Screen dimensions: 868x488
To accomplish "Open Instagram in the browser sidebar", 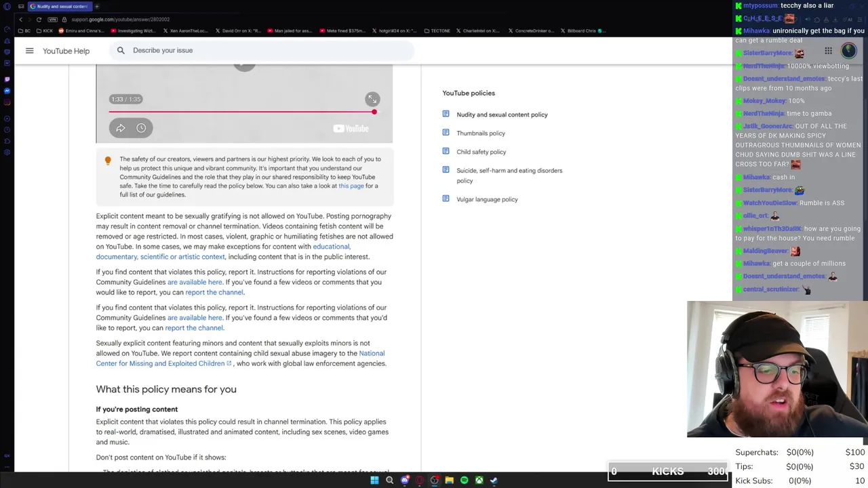I will (x=7, y=102).
